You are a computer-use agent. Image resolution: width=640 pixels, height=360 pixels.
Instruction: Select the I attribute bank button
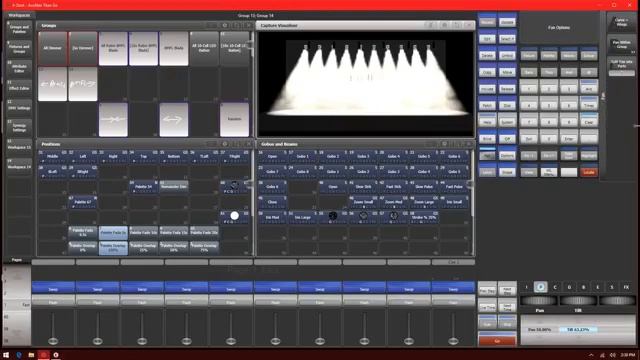click(526, 287)
